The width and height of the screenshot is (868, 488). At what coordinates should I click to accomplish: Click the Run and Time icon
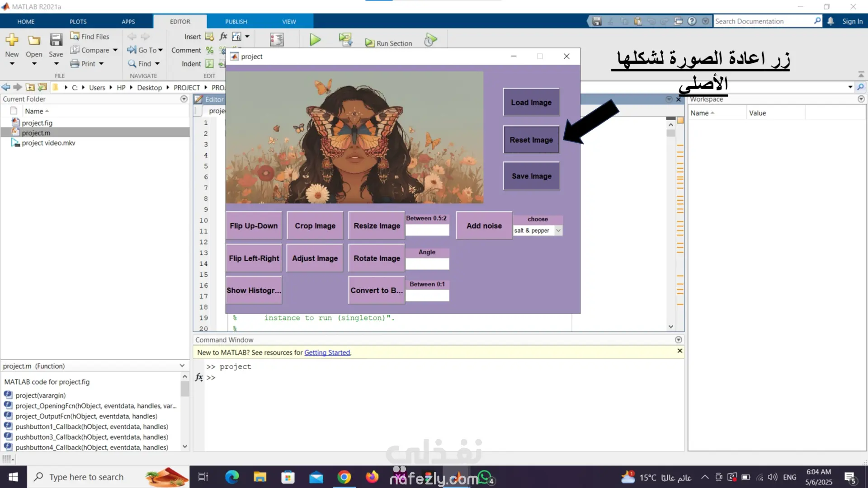pyautogui.click(x=431, y=40)
